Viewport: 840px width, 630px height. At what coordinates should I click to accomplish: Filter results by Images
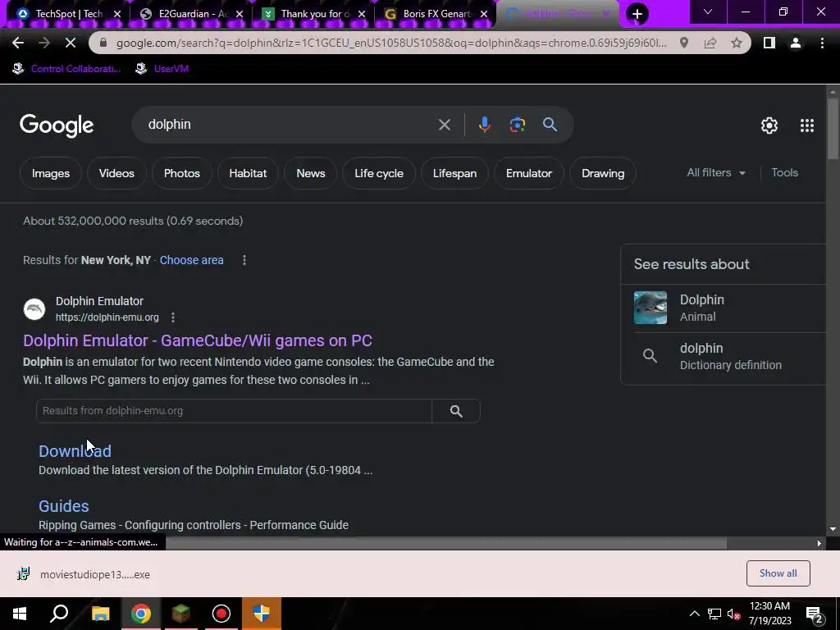(50, 174)
